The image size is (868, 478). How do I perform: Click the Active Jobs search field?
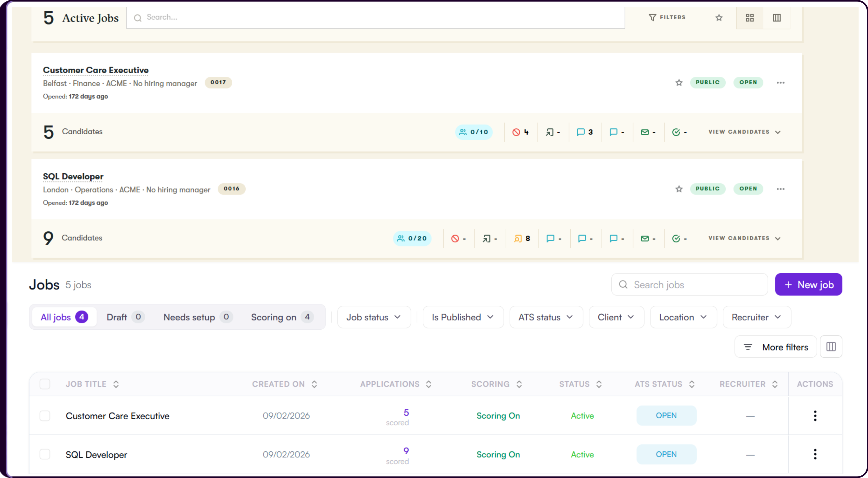[375, 18]
